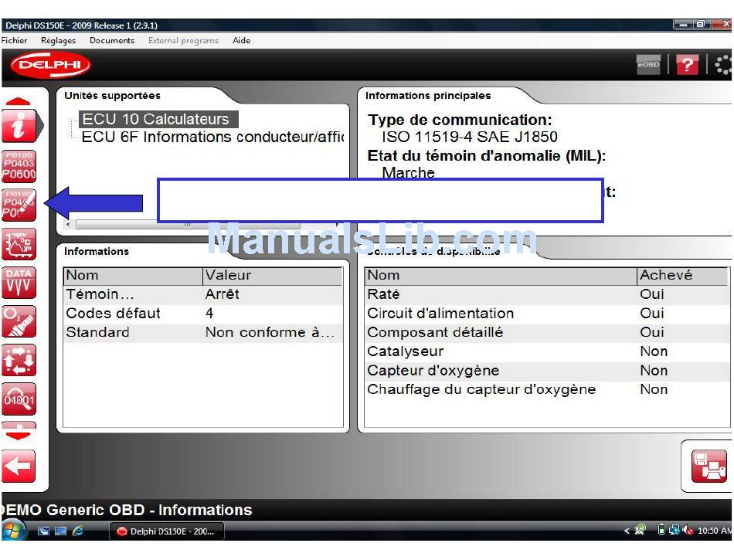Click the Delphi DS150E taskbar button
Screen dimensions: 734x560
167,531
